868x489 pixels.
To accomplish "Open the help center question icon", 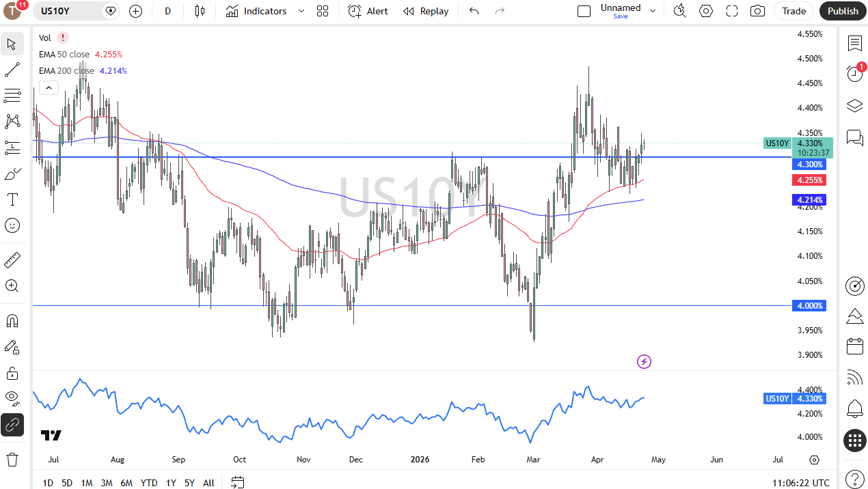I will coord(854,479).
